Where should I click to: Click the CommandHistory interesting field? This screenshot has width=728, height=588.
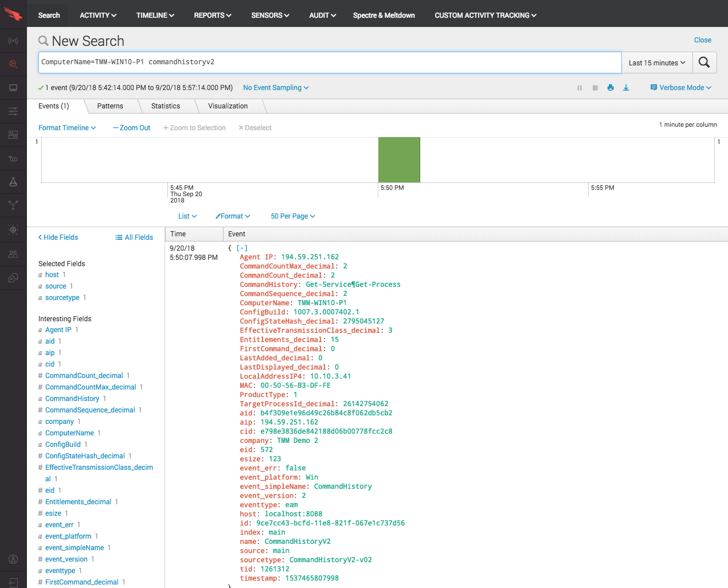click(x=72, y=399)
